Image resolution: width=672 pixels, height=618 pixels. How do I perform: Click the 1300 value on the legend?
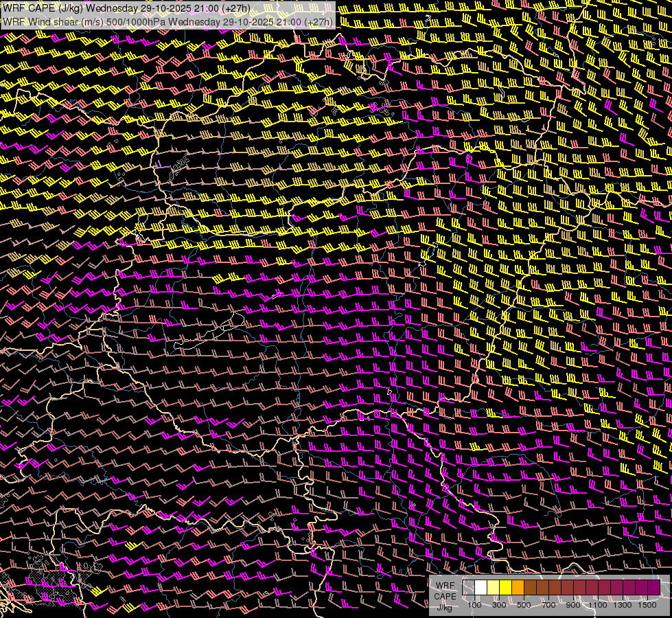(624, 605)
